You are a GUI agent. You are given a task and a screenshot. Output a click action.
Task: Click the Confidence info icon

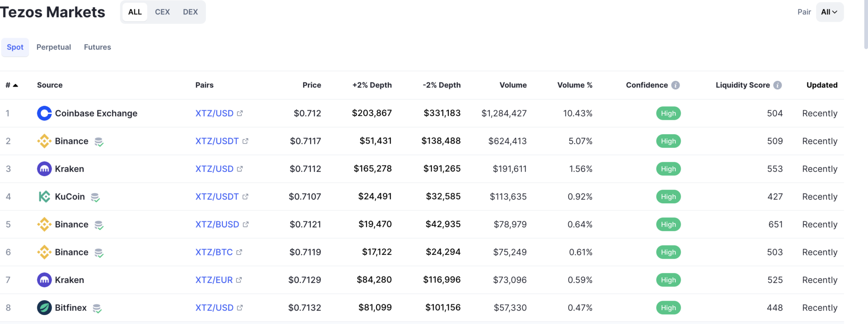coord(676,85)
